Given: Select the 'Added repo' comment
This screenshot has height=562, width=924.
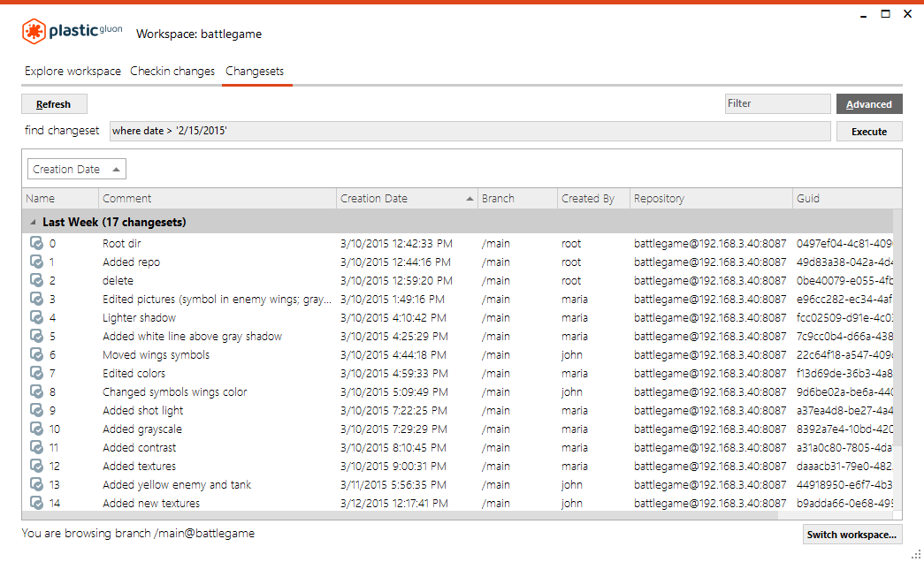Looking at the screenshot, I should pyautogui.click(x=131, y=262).
